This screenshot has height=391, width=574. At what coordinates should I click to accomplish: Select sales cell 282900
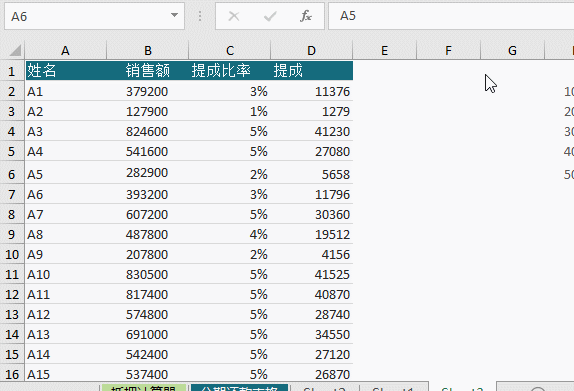pos(148,173)
